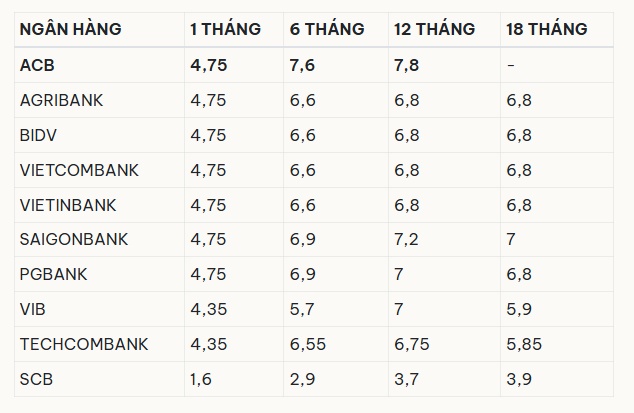Click the SCB row label

click(36, 379)
